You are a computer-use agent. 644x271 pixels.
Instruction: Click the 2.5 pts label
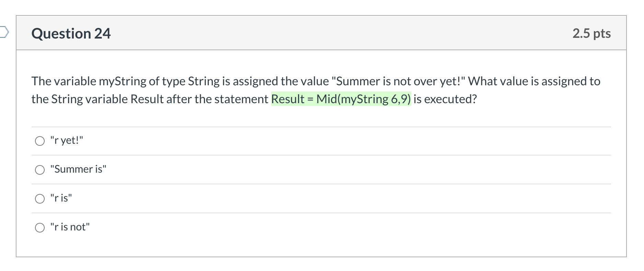tap(591, 33)
